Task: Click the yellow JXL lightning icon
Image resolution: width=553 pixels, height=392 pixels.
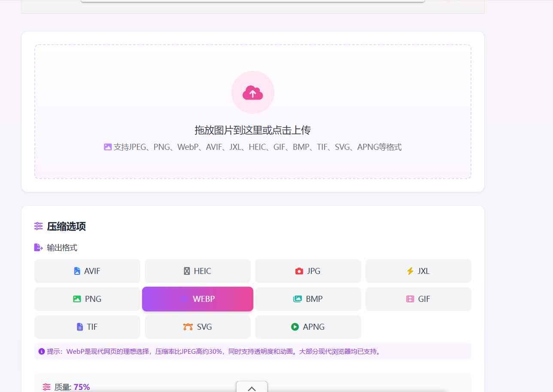Action: click(x=410, y=271)
